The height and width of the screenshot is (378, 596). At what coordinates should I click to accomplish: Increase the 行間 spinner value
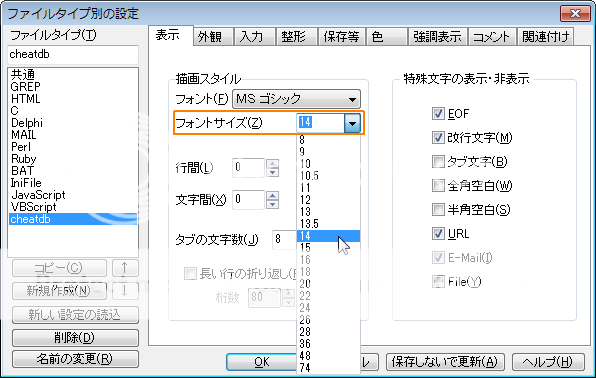point(273,164)
